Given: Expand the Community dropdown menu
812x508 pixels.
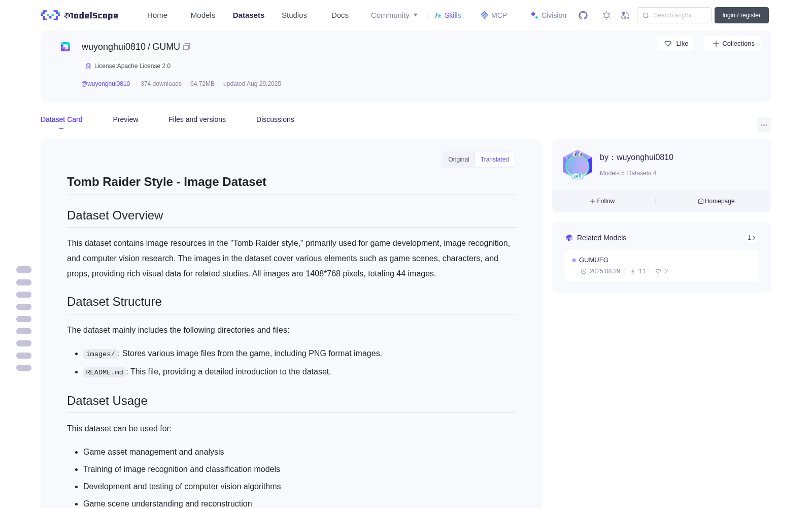Looking at the screenshot, I should 394,15.
